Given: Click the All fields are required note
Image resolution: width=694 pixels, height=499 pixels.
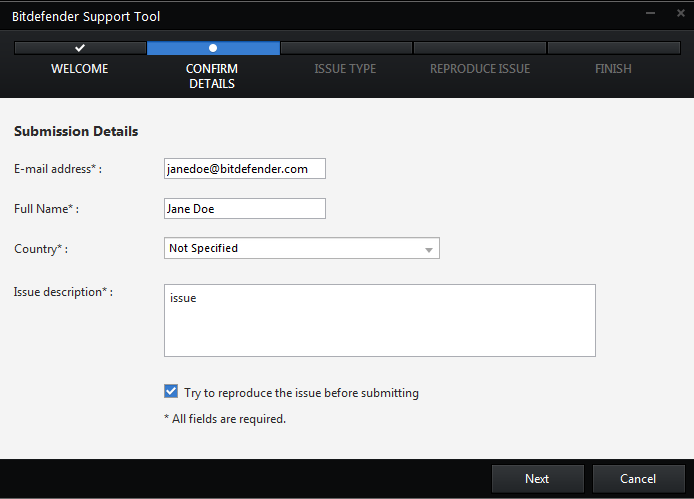Looking at the screenshot, I should (x=225, y=419).
